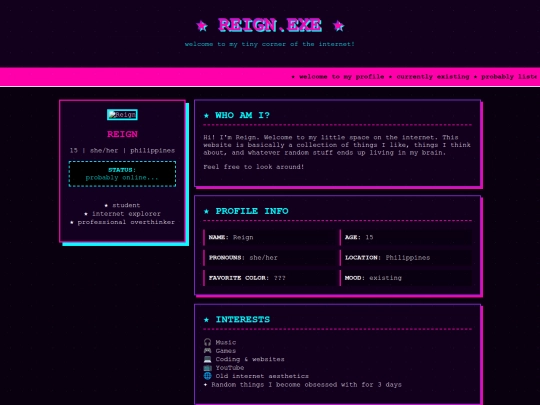Click the 'WHO AM I?' heading

click(242, 115)
